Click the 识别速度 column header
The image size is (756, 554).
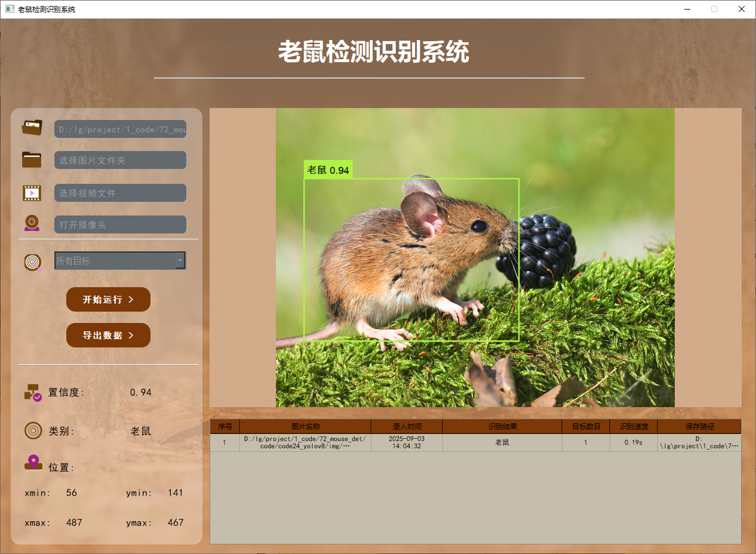point(634,426)
